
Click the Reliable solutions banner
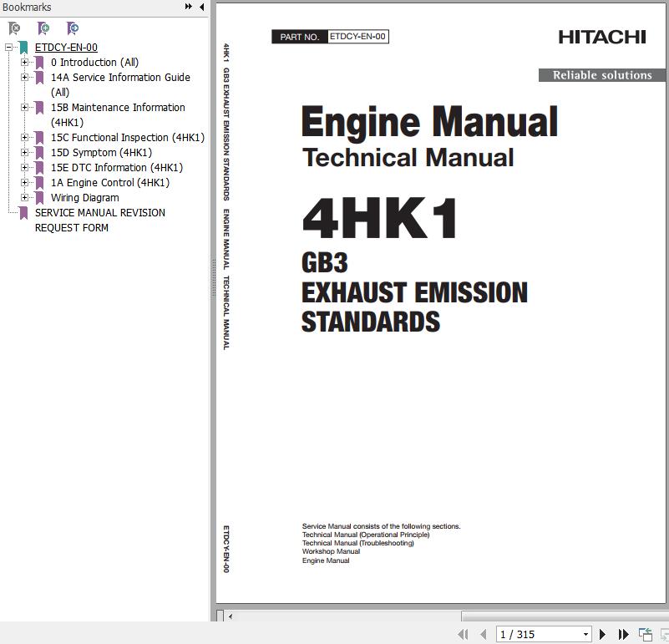(x=602, y=75)
